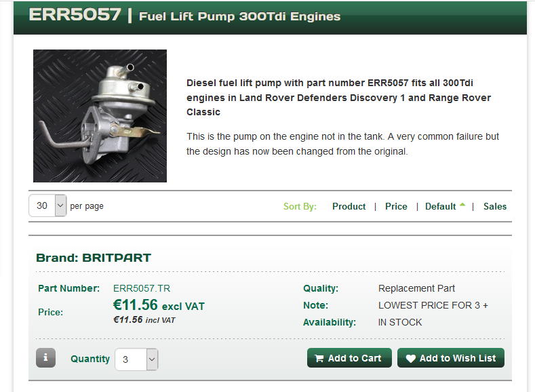This screenshot has height=392, width=535.
Task: Click the grey info icon button
Action: click(45, 357)
